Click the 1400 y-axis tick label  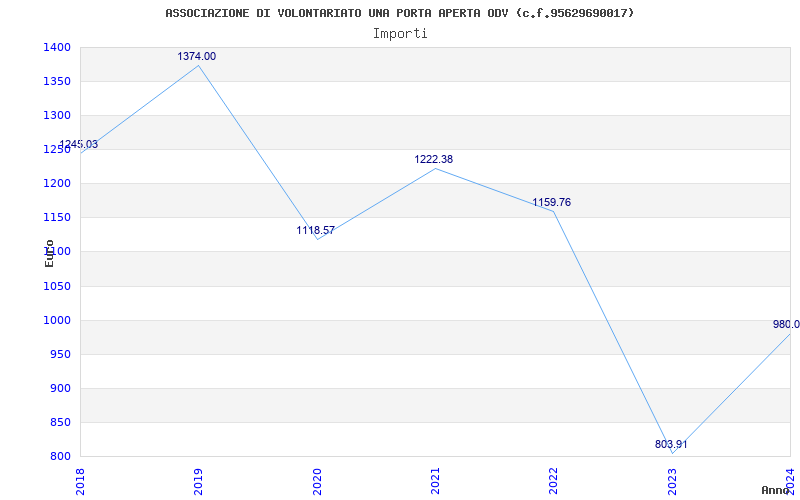pos(57,47)
